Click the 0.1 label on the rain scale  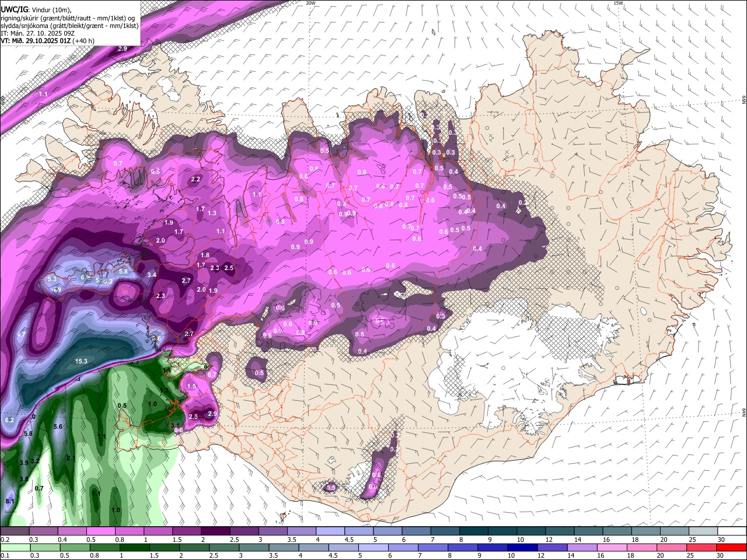5,556
